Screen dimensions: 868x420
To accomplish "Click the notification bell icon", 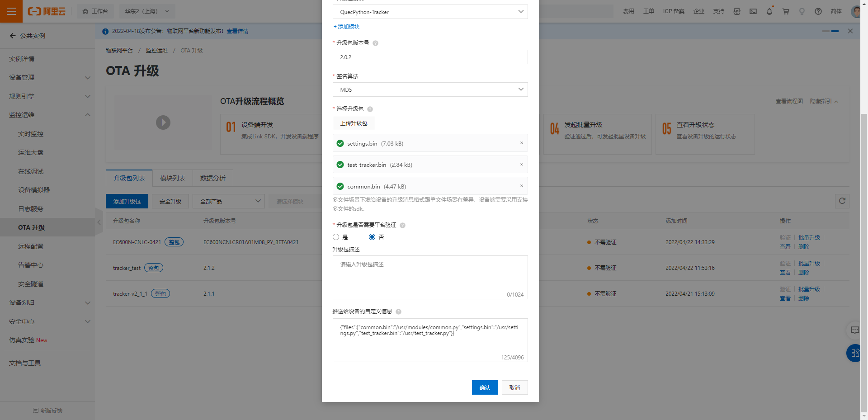I will coord(769,11).
